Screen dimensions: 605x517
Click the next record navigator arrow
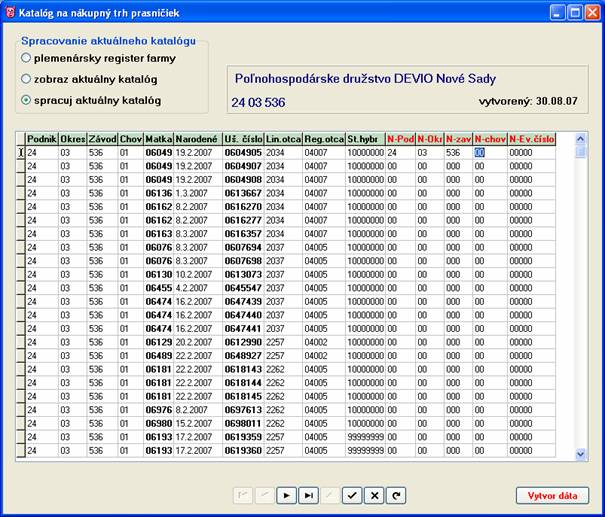(x=286, y=496)
